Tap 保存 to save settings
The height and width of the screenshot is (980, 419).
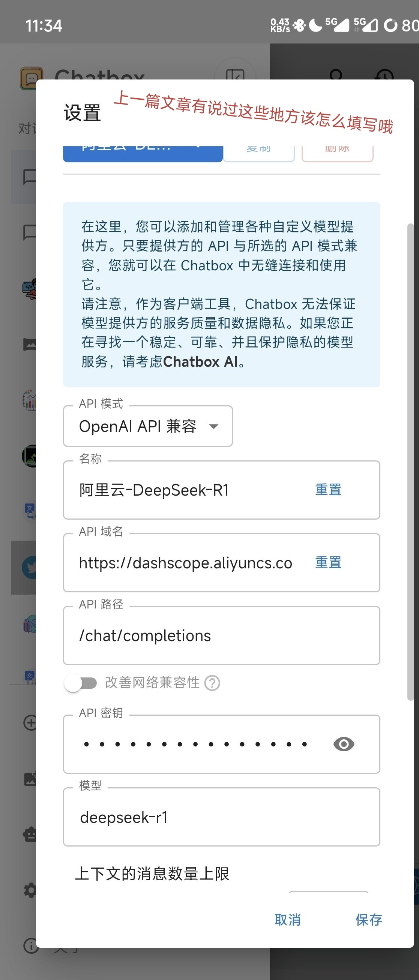click(368, 920)
